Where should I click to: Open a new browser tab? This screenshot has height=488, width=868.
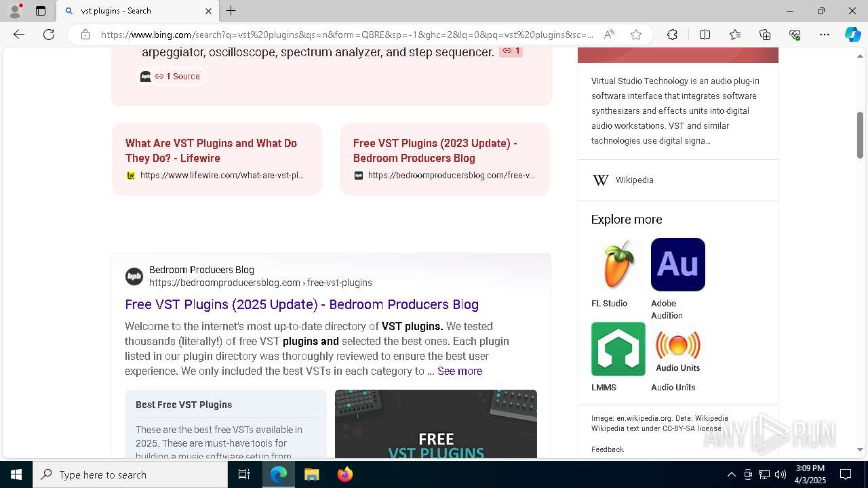(231, 11)
